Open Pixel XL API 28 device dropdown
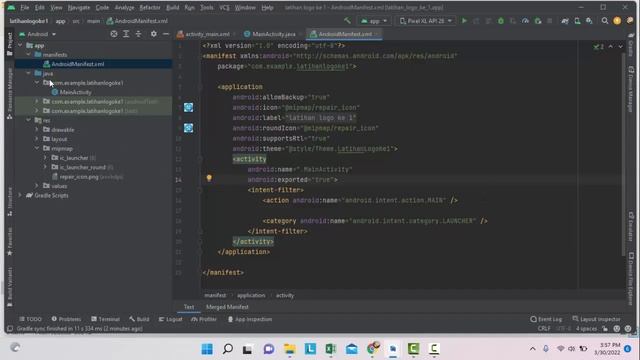 pos(426,21)
